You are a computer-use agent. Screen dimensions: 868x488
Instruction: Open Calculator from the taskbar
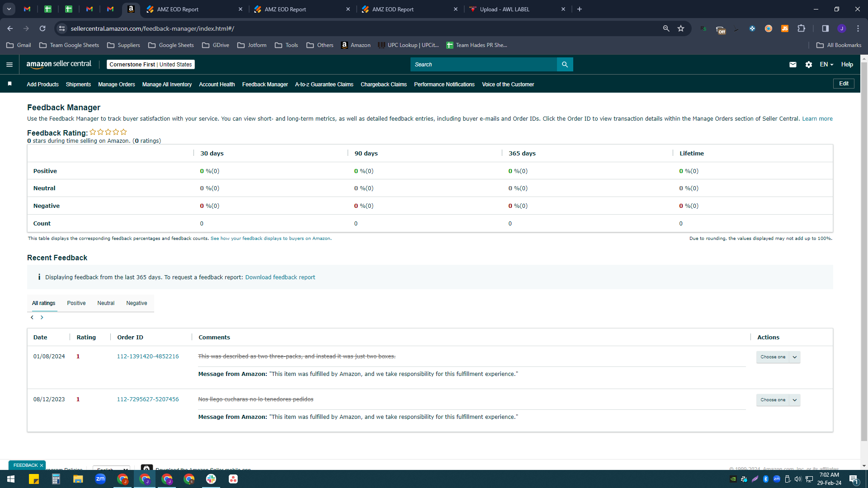[56, 479]
